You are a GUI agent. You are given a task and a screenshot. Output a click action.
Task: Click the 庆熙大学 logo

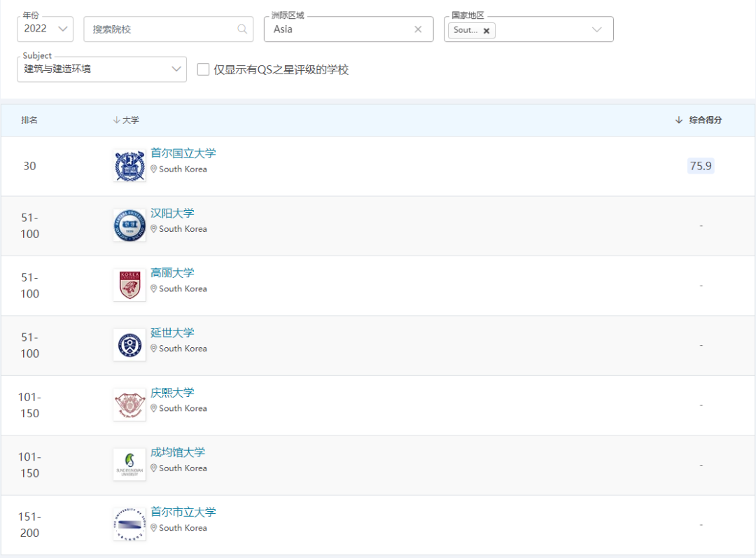[129, 405]
